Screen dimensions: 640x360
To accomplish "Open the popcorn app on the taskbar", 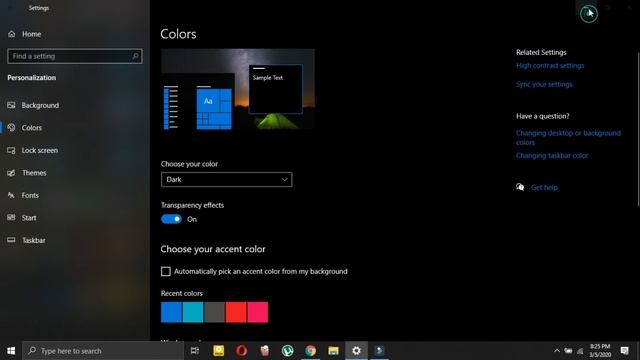I will 264,351.
